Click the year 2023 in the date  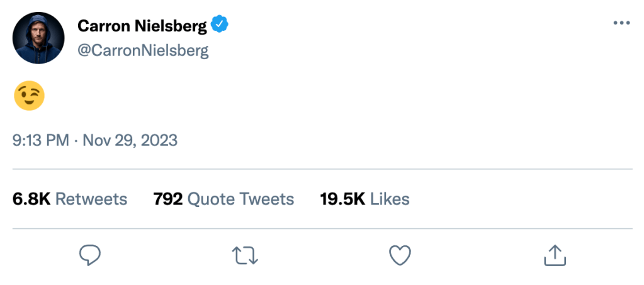(x=159, y=140)
